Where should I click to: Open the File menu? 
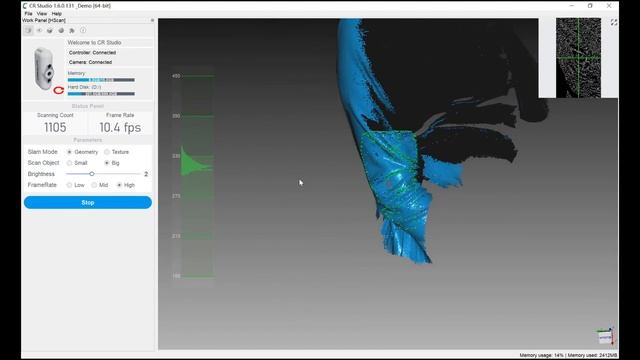click(x=28, y=13)
